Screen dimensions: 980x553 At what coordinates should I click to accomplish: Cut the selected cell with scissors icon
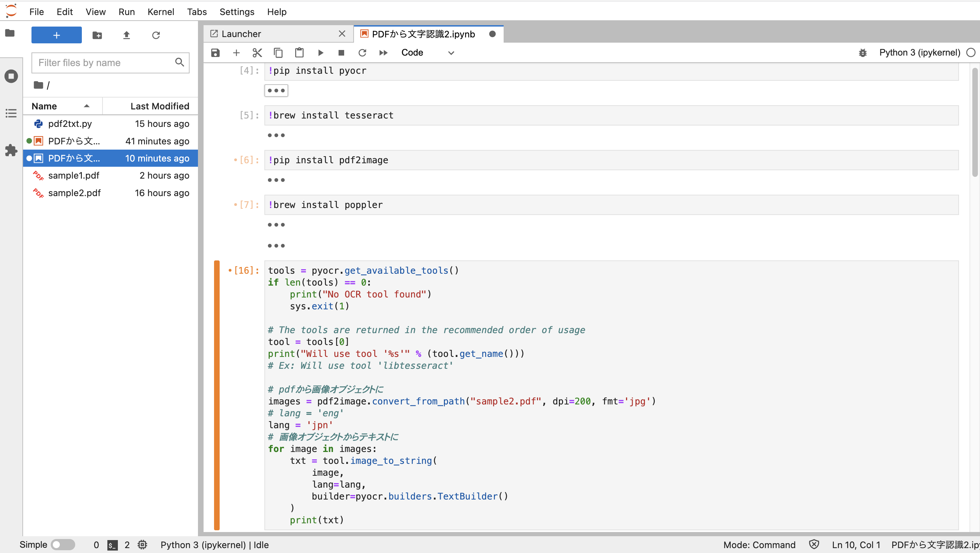click(257, 53)
